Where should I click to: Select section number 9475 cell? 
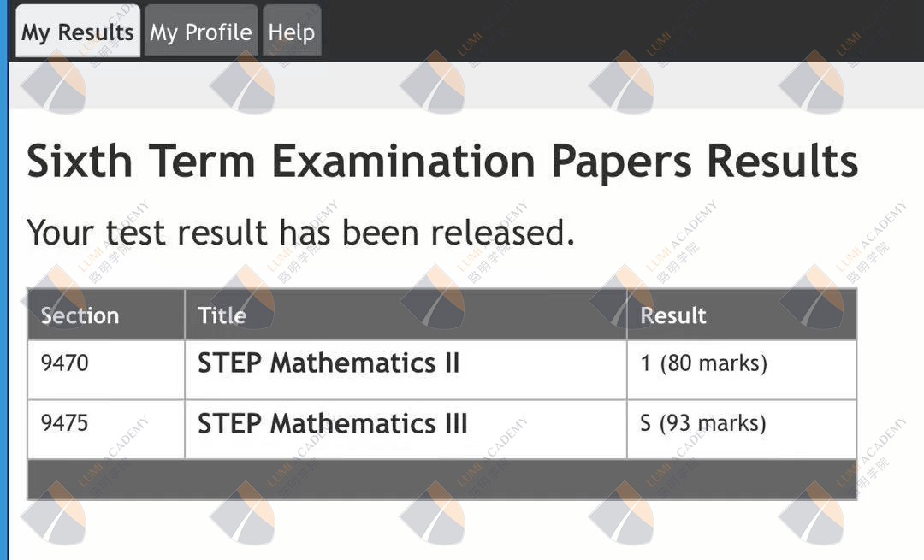[65, 423]
